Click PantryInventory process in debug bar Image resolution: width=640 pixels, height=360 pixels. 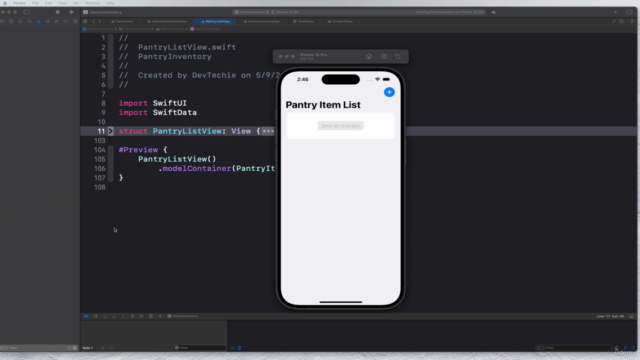pos(183,316)
